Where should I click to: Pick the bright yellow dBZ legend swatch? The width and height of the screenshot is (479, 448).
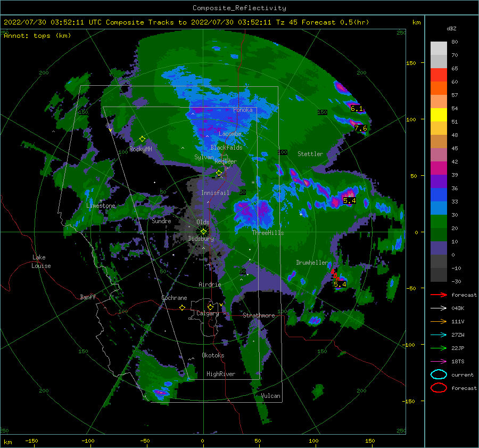click(x=439, y=115)
